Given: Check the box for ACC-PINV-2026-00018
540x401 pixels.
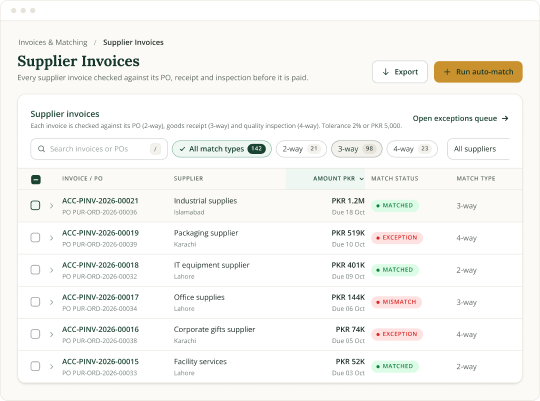Looking at the screenshot, I should tap(35, 269).
